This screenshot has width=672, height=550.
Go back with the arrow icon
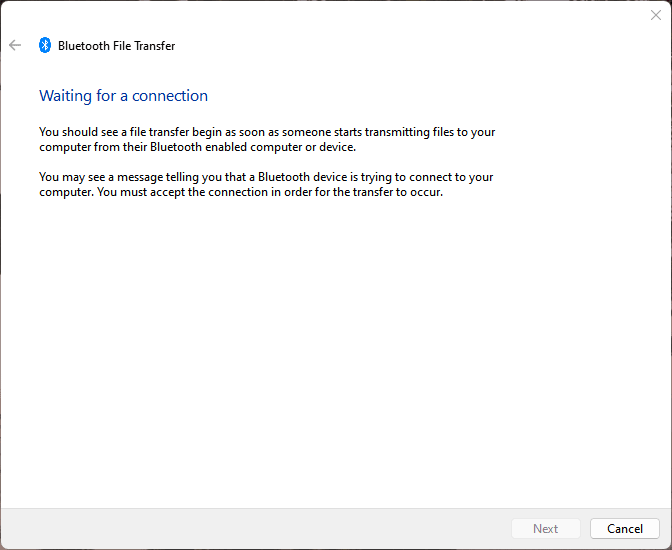[x=15, y=45]
